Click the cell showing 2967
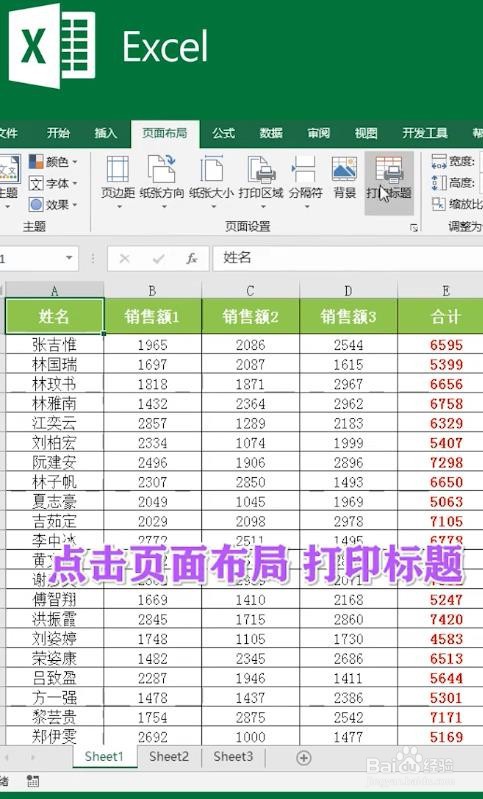The image size is (483, 799). (348, 384)
